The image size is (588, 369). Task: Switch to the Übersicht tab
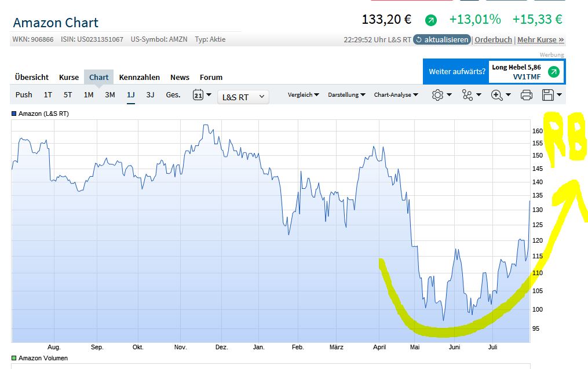click(x=32, y=77)
